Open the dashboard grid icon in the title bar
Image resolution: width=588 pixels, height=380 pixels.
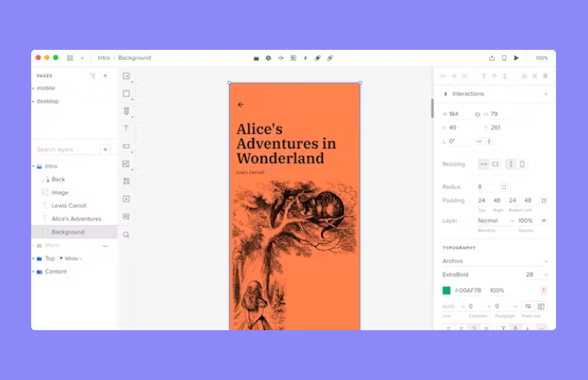tap(70, 58)
